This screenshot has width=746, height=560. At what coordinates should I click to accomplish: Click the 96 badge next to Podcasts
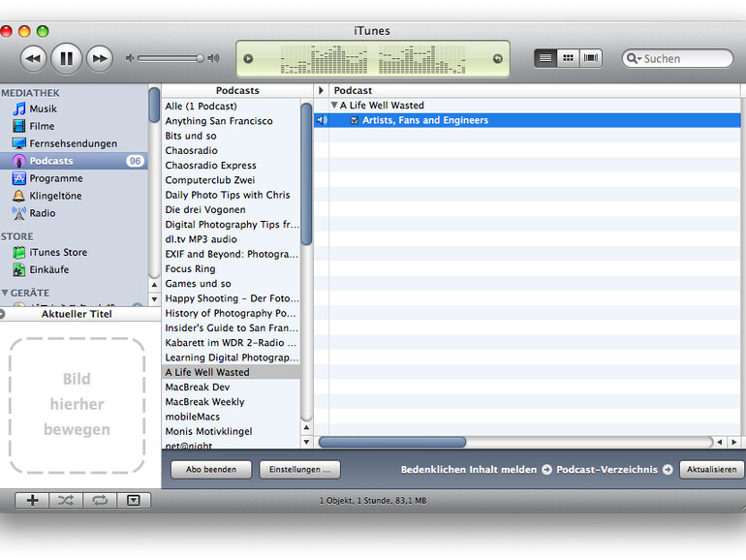click(x=135, y=161)
